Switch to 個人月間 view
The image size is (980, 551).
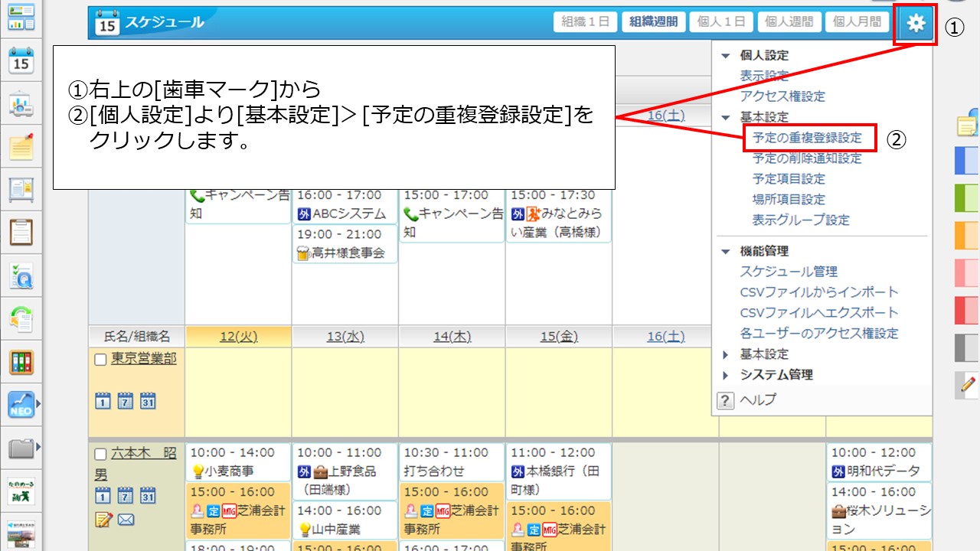pyautogui.click(x=857, y=22)
